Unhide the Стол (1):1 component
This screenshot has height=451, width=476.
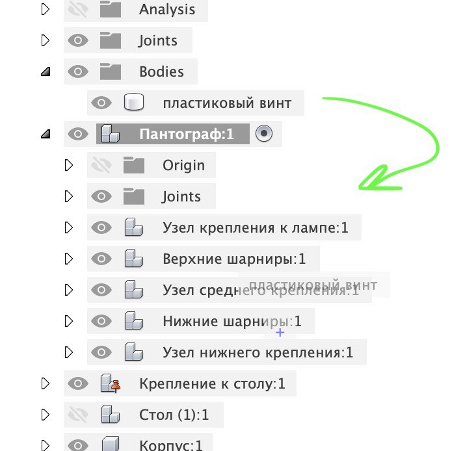tap(78, 415)
